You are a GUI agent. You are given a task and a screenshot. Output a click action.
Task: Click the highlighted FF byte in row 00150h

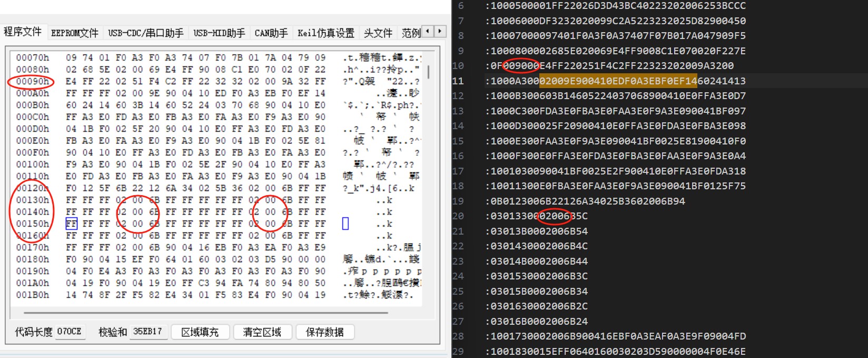point(71,224)
